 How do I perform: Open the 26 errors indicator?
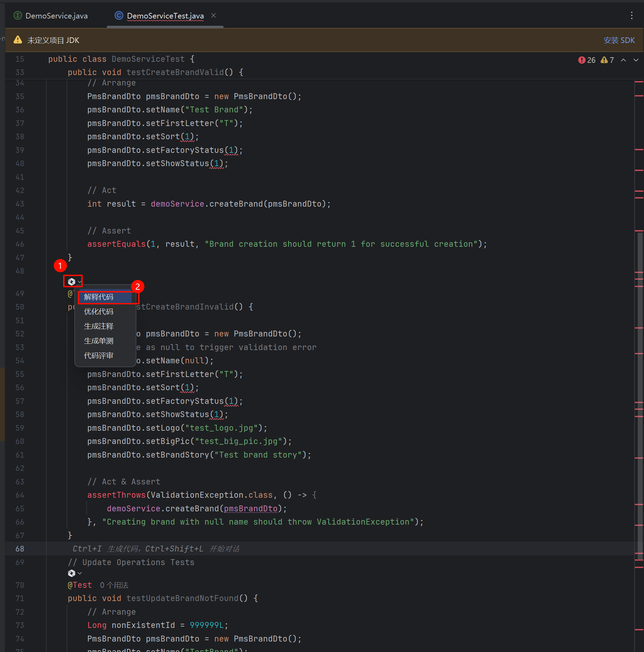pos(587,60)
